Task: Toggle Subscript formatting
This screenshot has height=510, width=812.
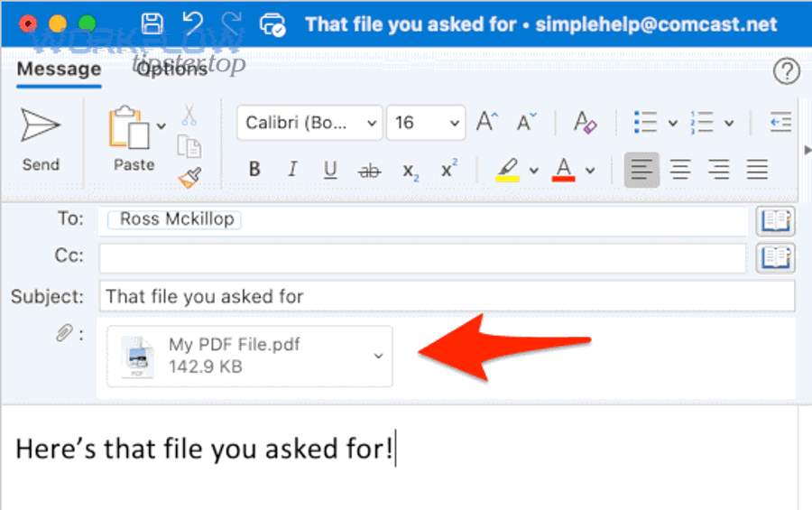Action: [411, 171]
